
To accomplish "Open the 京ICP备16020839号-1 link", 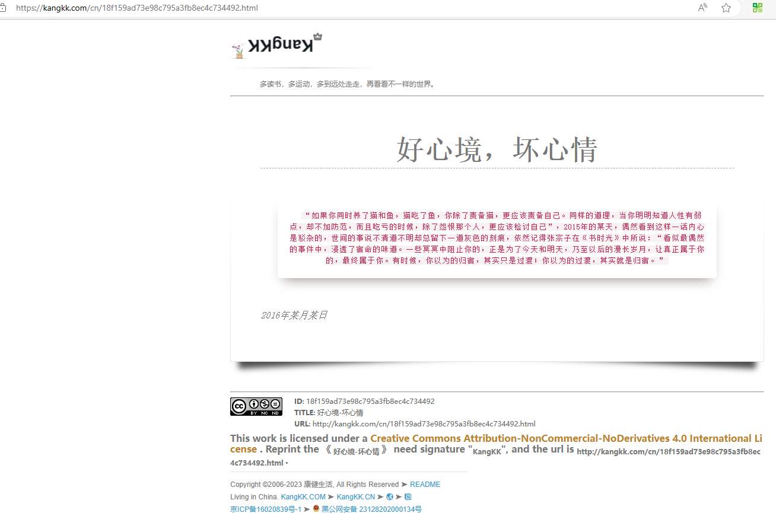I will pos(265,509).
